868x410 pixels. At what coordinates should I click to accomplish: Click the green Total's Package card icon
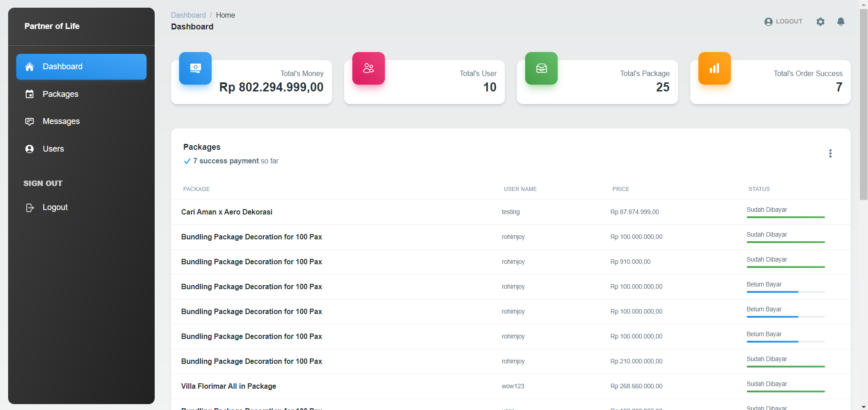541,68
